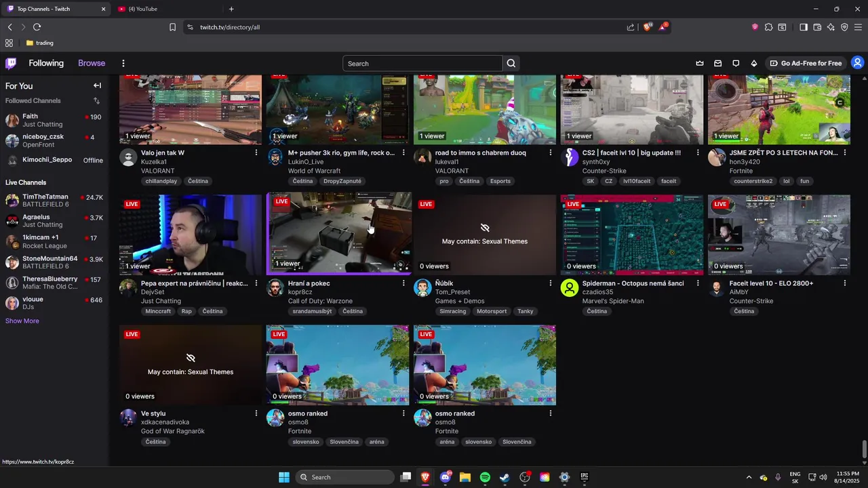The height and width of the screenshot is (488, 868).
Task: Open options for Faceit level 10 stream
Action: click(x=845, y=283)
